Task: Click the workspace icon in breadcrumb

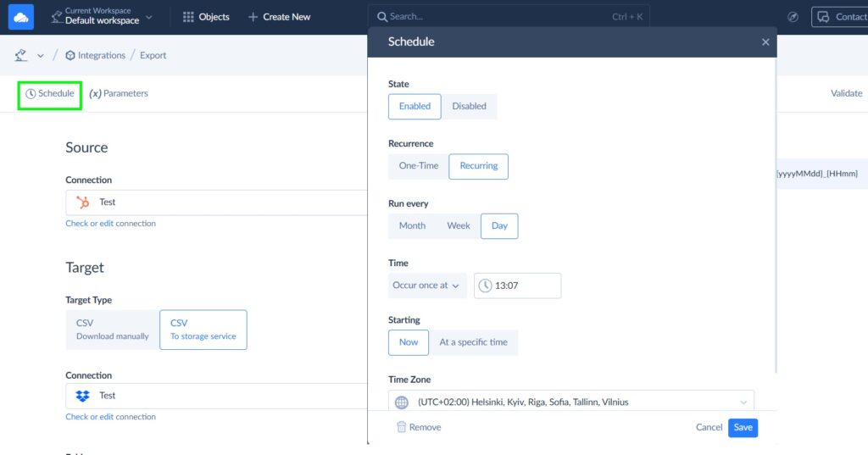Action: [x=21, y=55]
